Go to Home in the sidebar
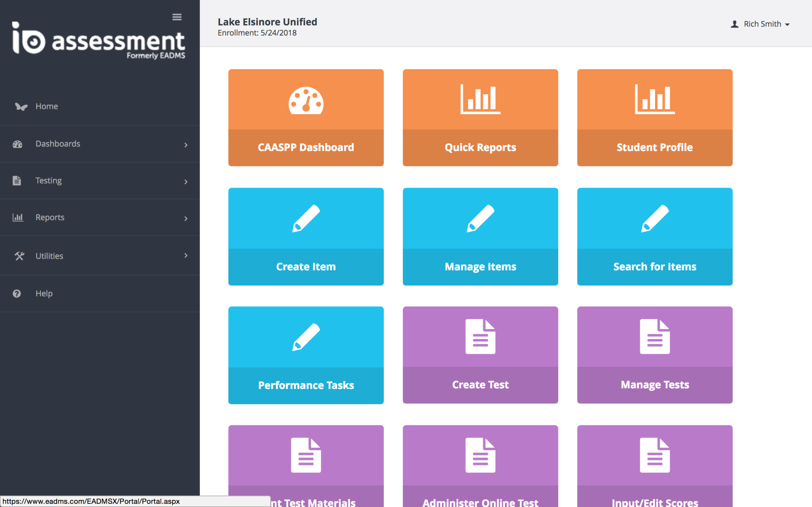Viewport: 812px width, 507px height. pos(46,106)
